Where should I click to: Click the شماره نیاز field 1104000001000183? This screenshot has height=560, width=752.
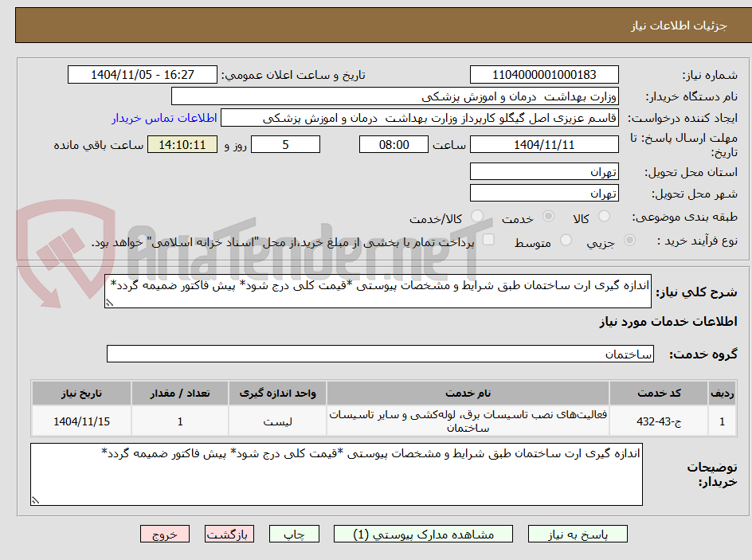click(544, 75)
